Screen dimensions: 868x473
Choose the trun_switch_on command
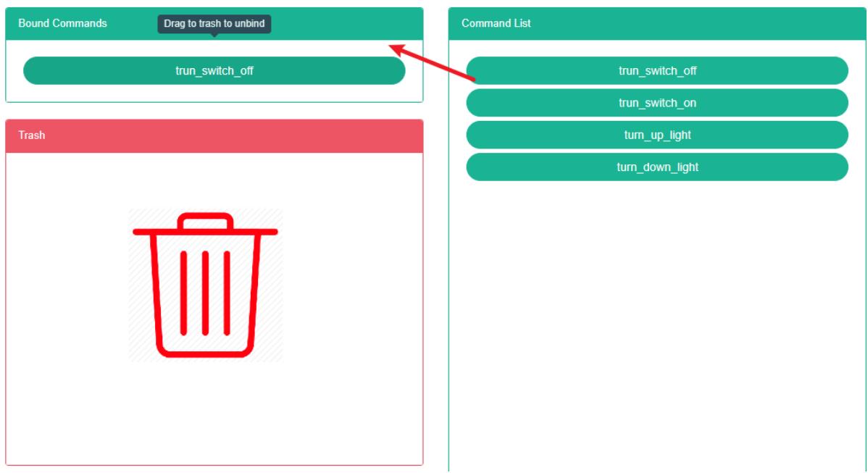click(656, 103)
